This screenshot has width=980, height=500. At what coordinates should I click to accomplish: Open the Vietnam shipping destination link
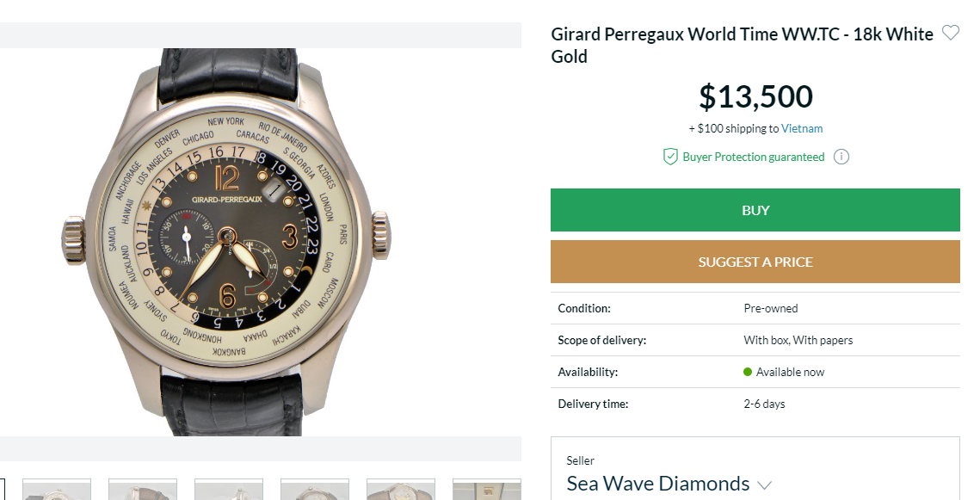(x=801, y=128)
